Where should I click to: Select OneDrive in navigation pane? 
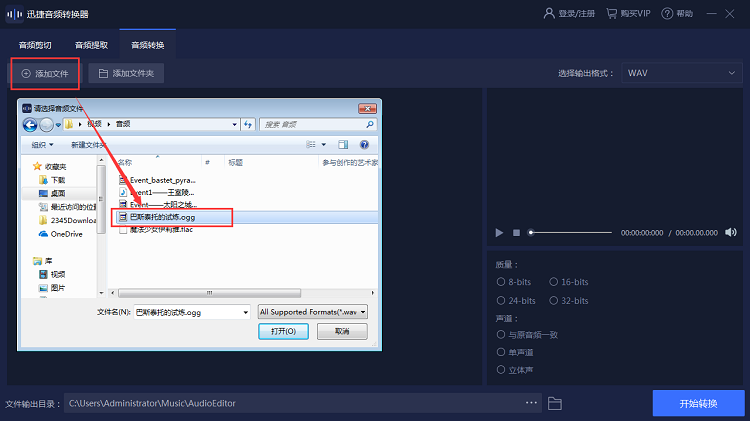pyautogui.click(x=60, y=234)
